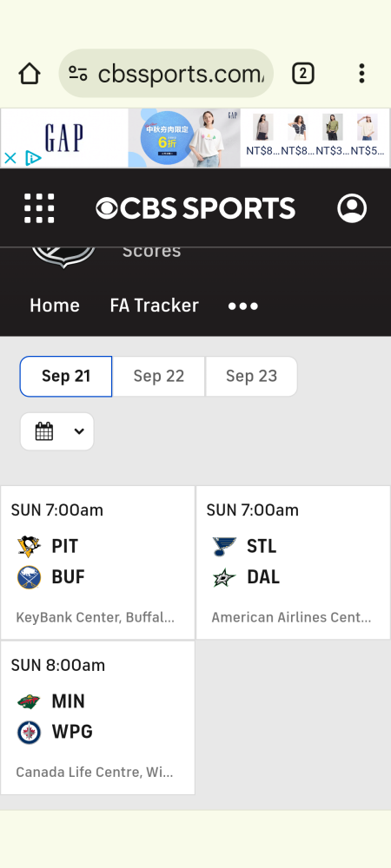
Task: Open the site settings icon in address bar
Action: [78, 73]
